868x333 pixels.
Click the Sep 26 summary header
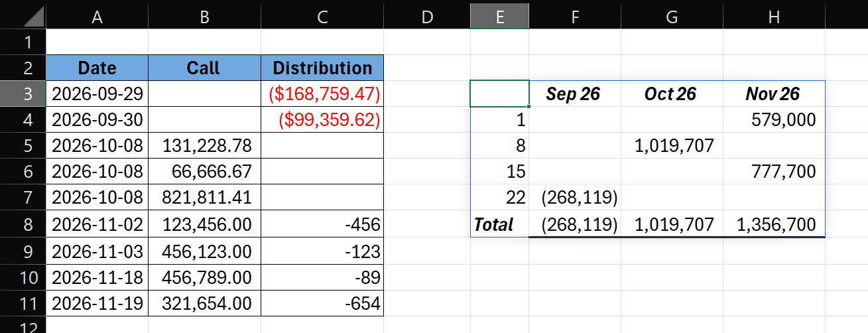point(576,94)
